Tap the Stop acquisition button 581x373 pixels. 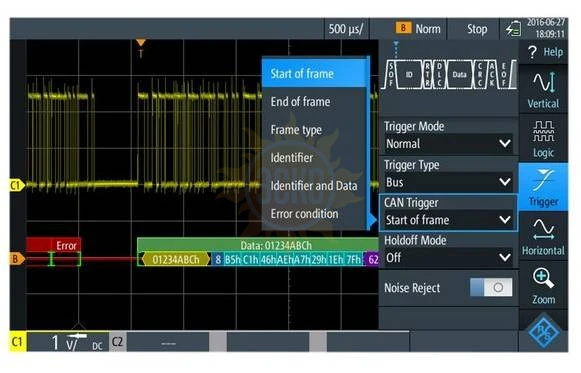coord(477,29)
